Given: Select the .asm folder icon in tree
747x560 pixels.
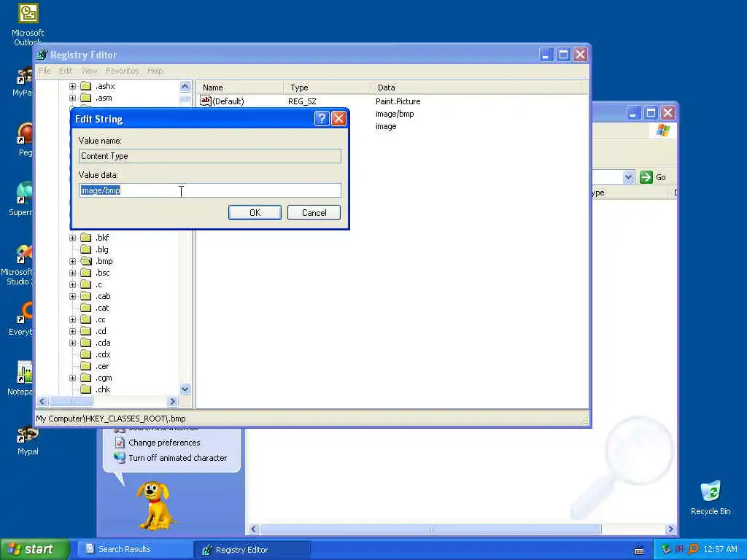Looking at the screenshot, I should 86,98.
